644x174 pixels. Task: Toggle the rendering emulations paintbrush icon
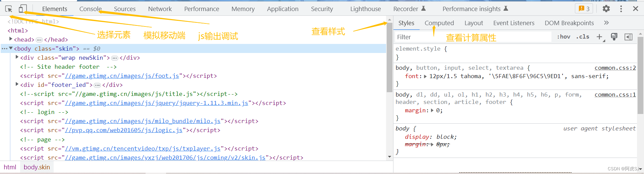click(x=614, y=37)
